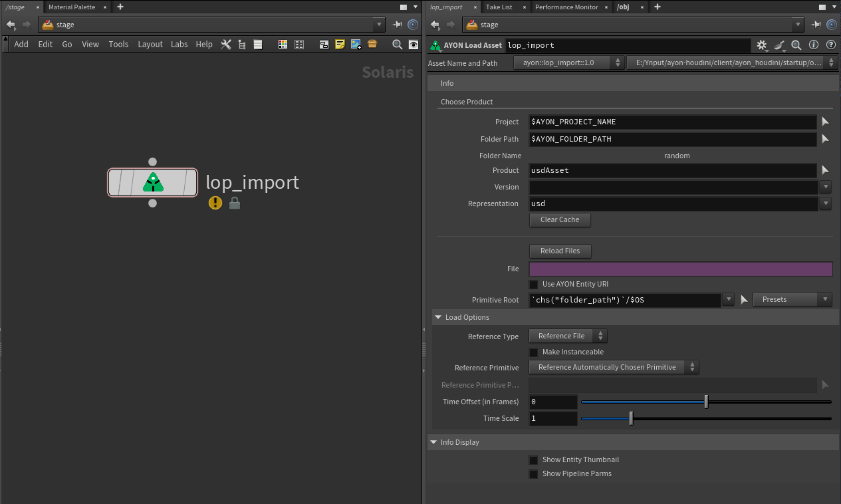
Task: Click the Reload Files button
Action: coord(560,251)
